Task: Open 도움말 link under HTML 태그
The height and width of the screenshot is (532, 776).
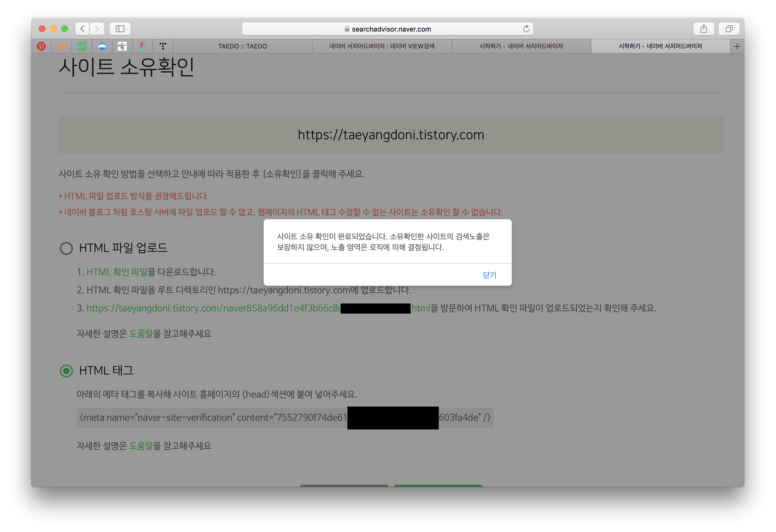Action: (x=141, y=446)
